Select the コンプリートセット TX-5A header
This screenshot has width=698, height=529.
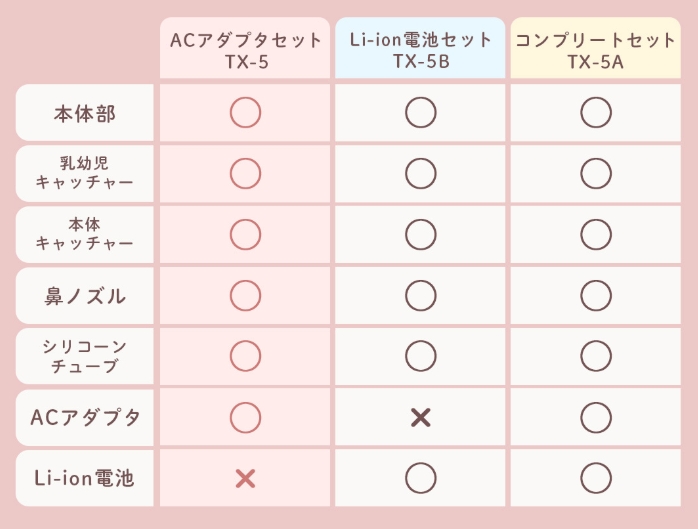pos(596,48)
